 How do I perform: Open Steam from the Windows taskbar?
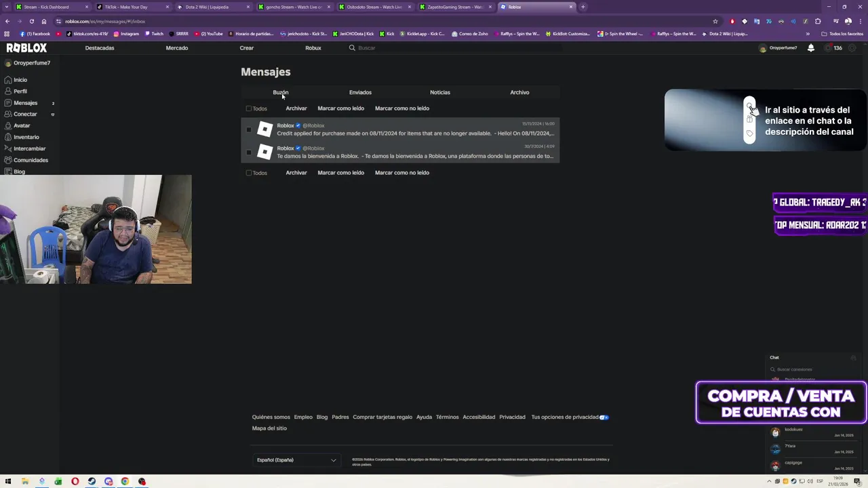coord(92,482)
